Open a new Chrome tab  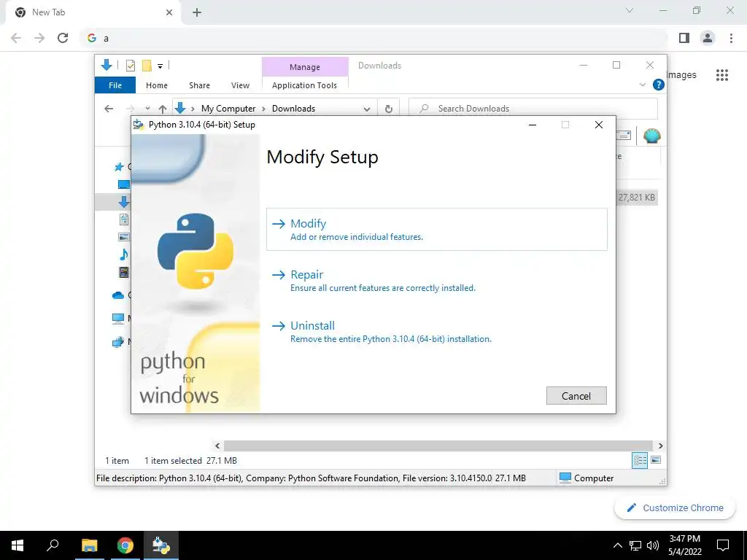197,12
